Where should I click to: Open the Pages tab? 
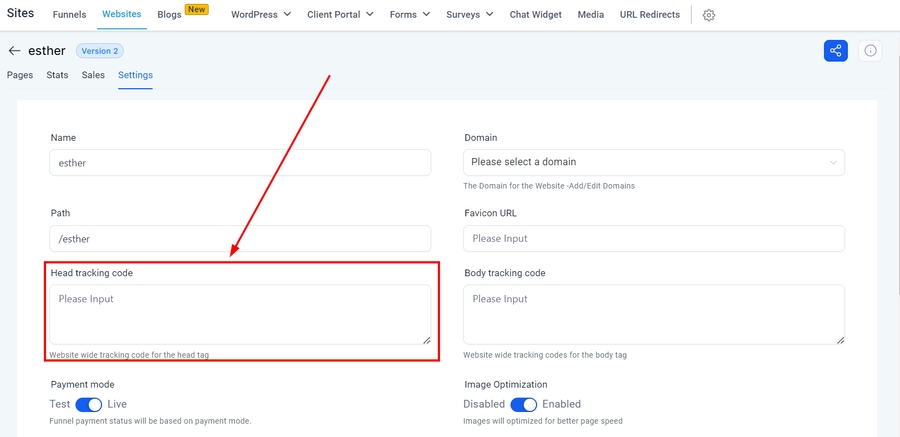[20, 75]
